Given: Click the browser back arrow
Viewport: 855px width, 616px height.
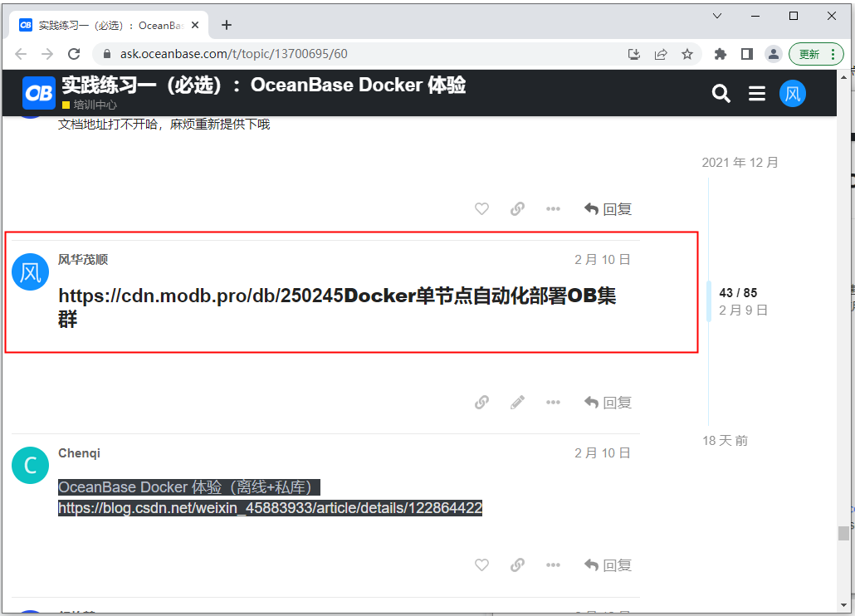Looking at the screenshot, I should click(x=21, y=54).
